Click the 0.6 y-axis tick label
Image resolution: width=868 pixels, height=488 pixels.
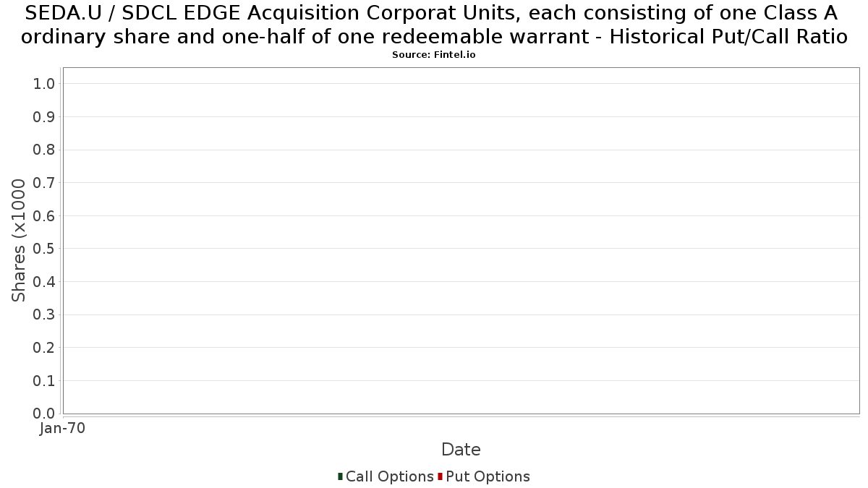point(44,216)
